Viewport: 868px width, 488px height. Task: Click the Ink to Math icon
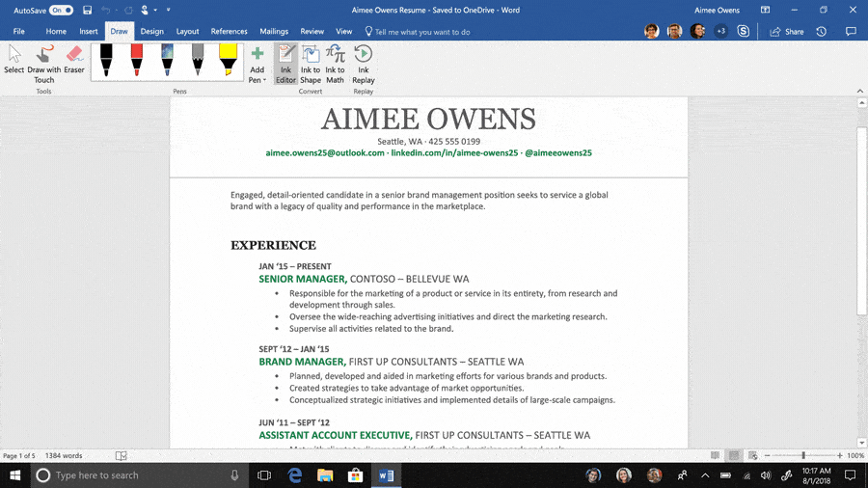coord(335,64)
